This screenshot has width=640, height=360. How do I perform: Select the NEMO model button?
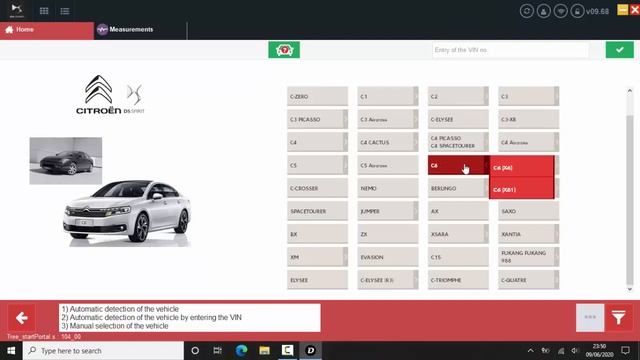point(388,188)
